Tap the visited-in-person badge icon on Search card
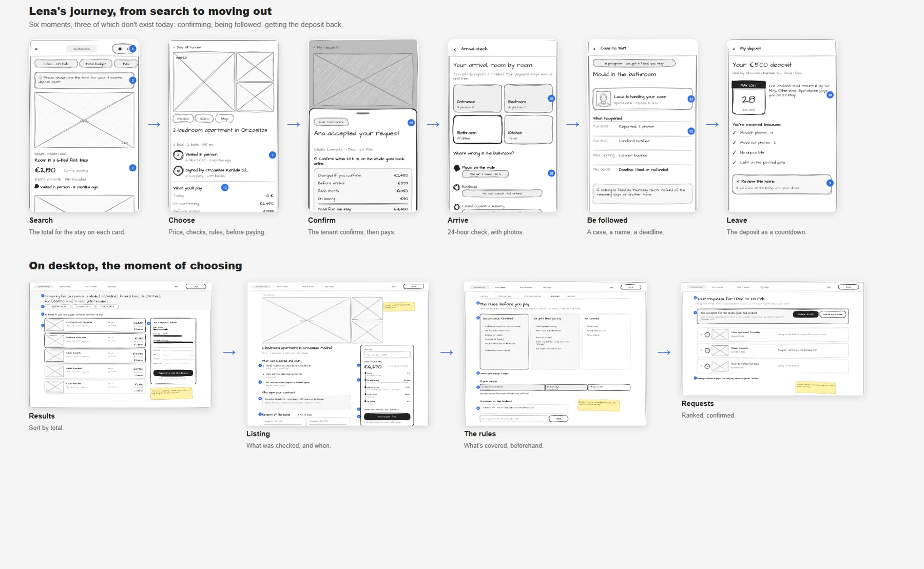Screen dimensions: 924x569 coord(36,186)
